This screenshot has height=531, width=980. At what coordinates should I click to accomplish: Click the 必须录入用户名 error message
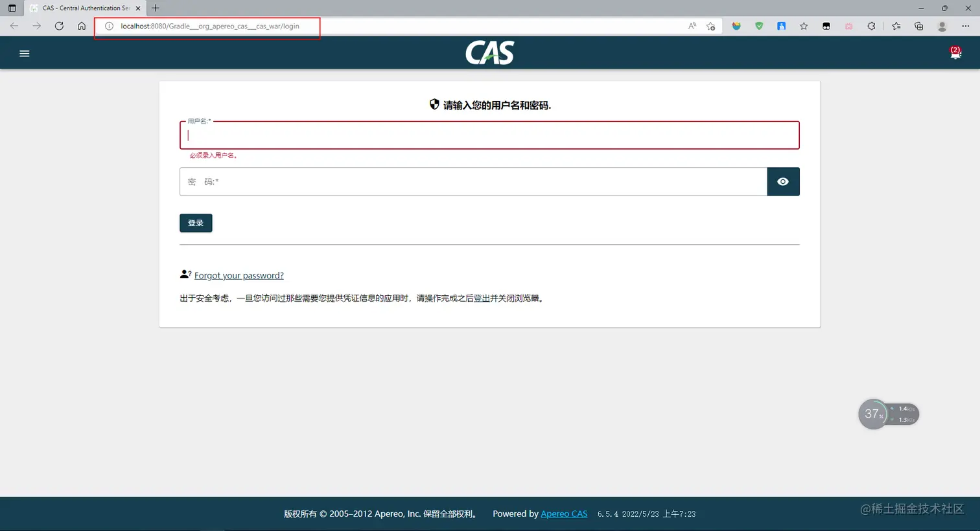[213, 155]
